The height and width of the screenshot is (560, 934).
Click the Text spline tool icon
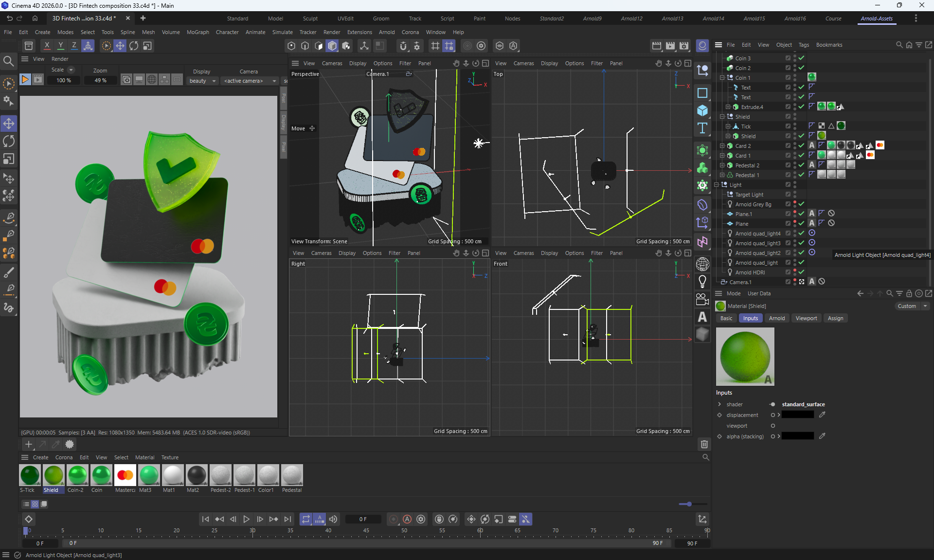point(702,128)
